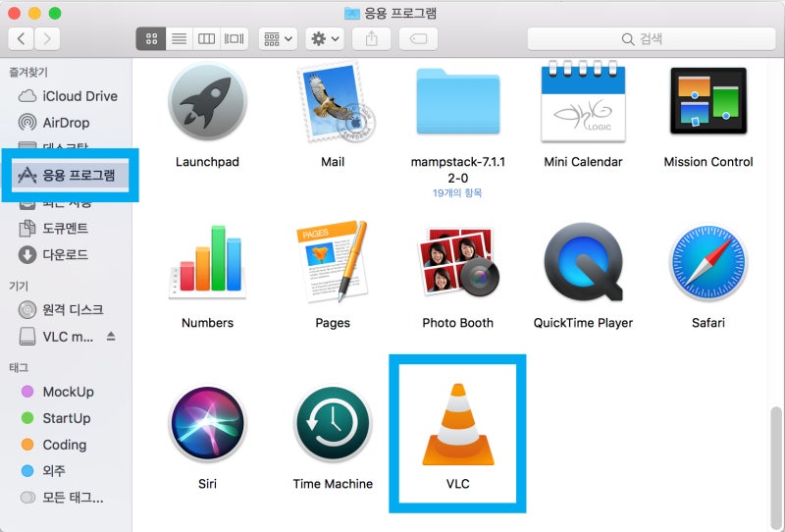Switch to list view
The height and width of the screenshot is (532, 785).
point(180,38)
